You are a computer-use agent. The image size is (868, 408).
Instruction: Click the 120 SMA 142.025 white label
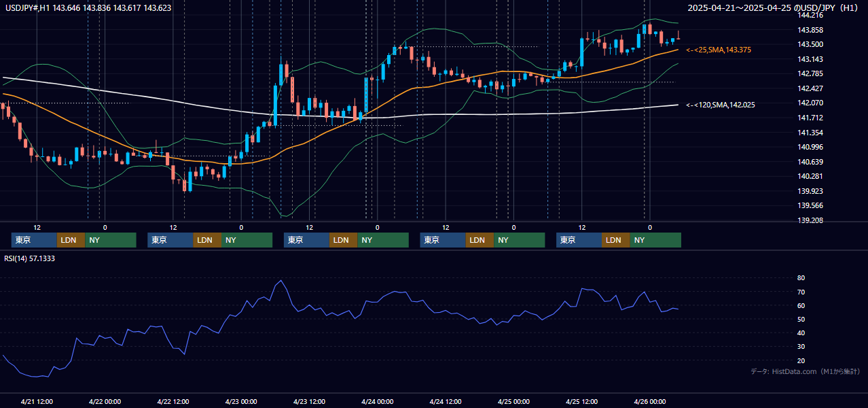click(x=721, y=105)
